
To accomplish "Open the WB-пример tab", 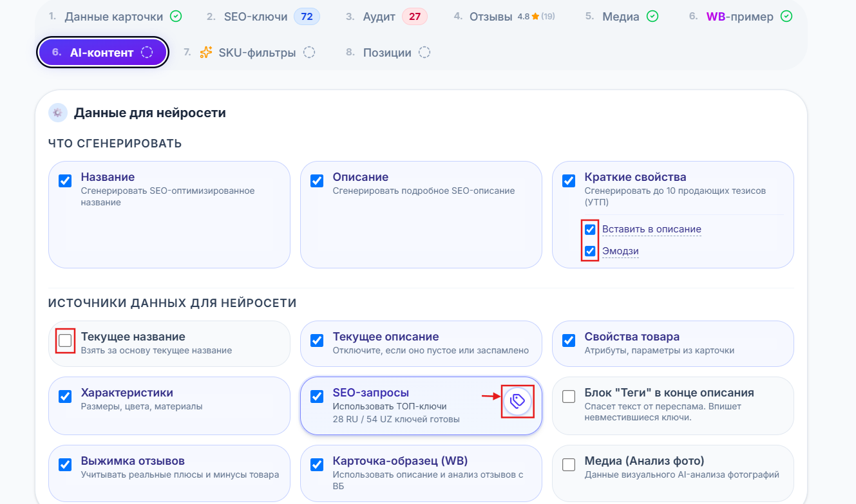I will click(741, 16).
